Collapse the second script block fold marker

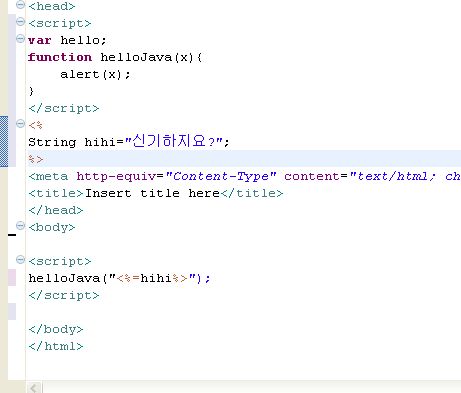click(20, 260)
